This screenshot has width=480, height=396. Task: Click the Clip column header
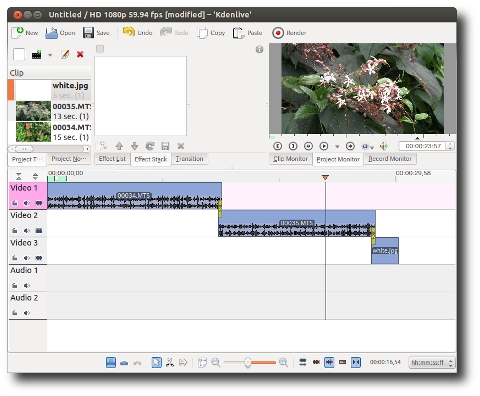(x=50, y=73)
